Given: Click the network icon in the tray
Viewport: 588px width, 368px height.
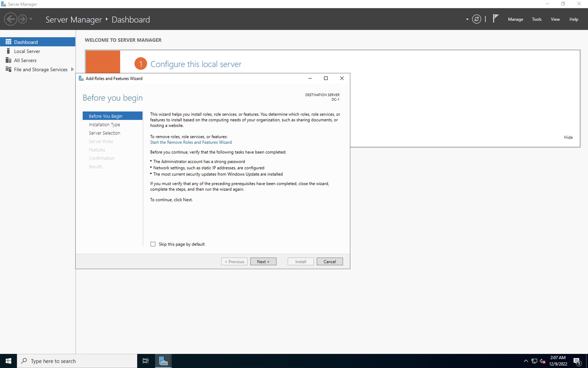Looking at the screenshot, I should point(534,361).
